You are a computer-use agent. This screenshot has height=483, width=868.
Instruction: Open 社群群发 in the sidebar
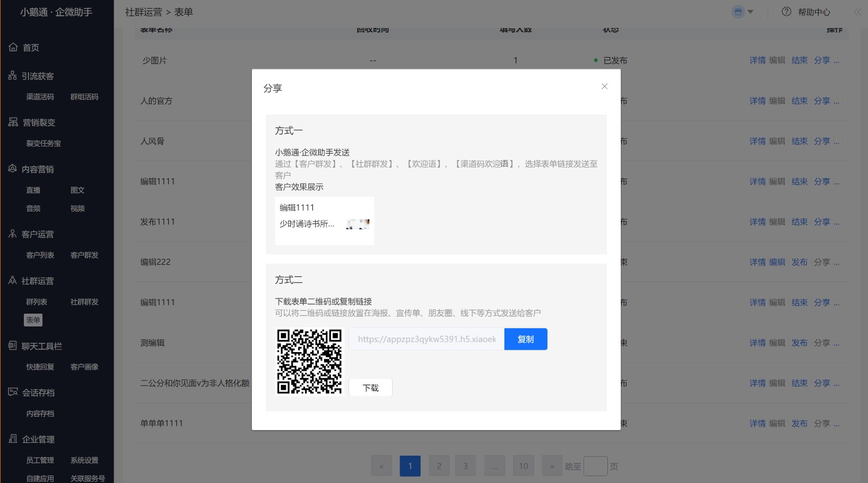(x=84, y=301)
